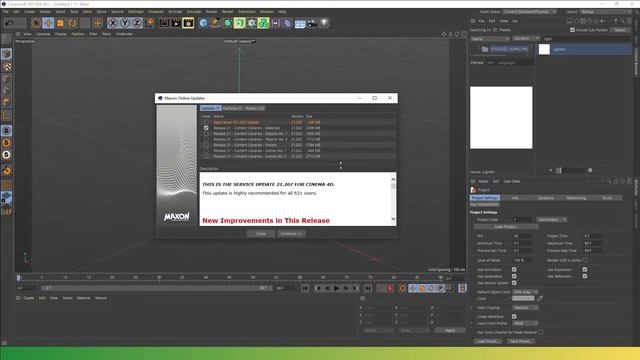This screenshot has width=640, height=360.
Task: Activate the Move tool in the toolbar
Action: point(48,23)
